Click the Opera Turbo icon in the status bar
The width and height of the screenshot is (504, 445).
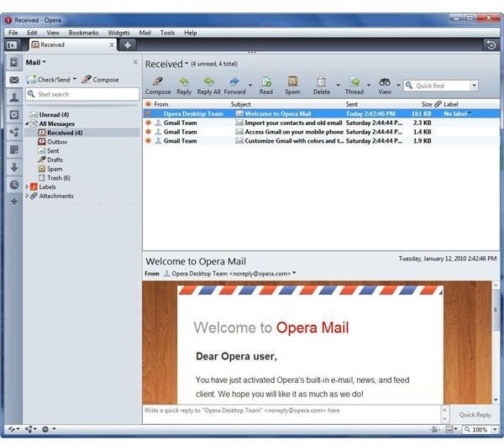(x=45, y=429)
